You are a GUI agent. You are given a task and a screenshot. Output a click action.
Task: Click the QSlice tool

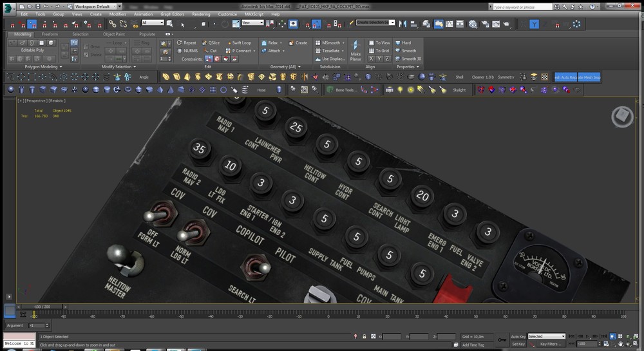[211, 43]
